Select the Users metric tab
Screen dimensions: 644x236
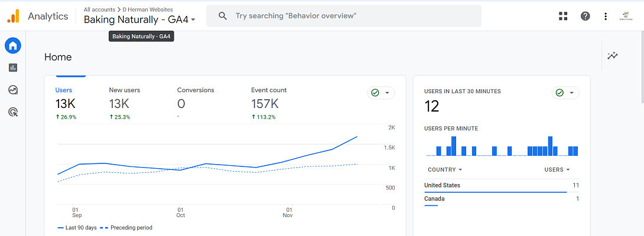[66, 100]
